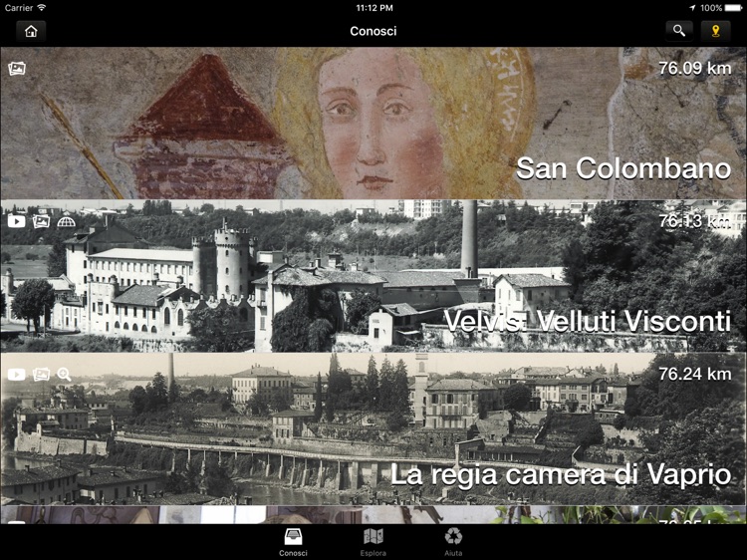This screenshot has width=747, height=560.
Task: Open gallery icon on La regia camera card
Action: (42, 375)
